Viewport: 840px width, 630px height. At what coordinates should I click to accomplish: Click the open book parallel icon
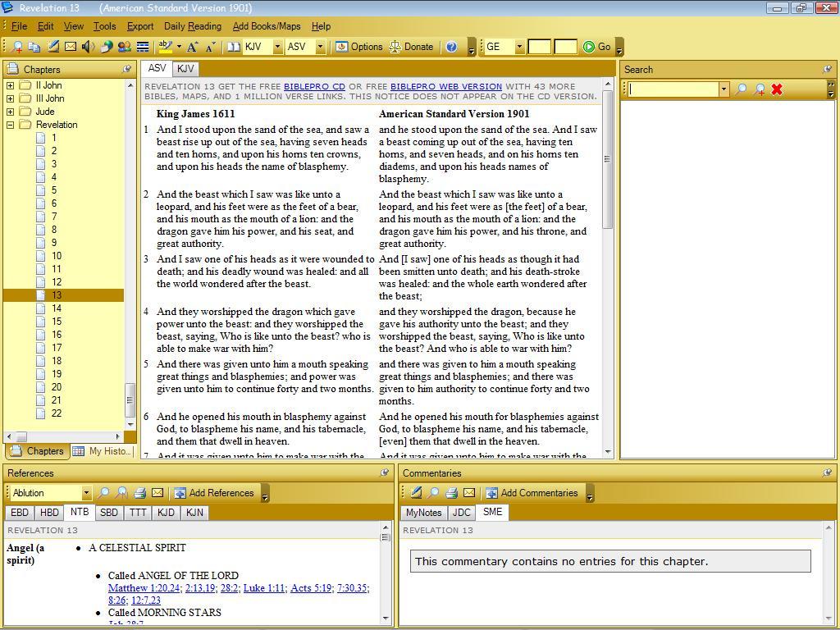[233, 47]
